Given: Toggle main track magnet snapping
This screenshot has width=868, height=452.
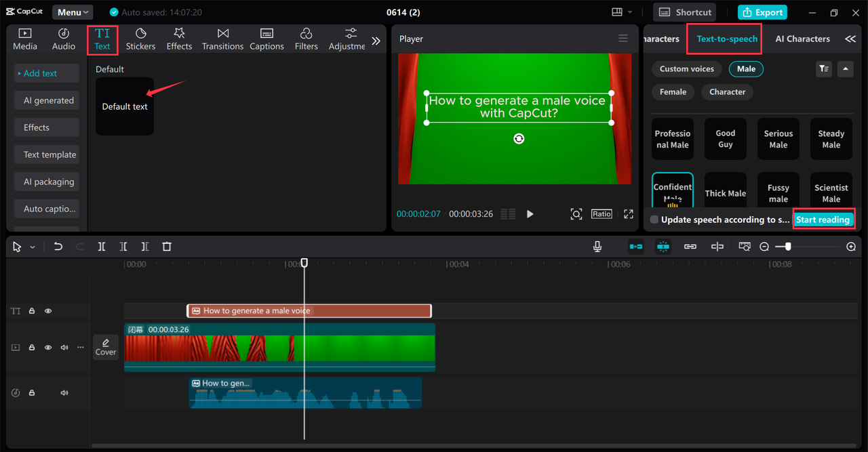Looking at the screenshot, I should click(636, 247).
